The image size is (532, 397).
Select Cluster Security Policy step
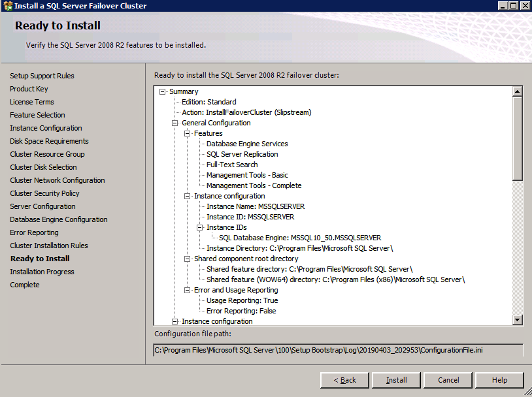pyautogui.click(x=44, y=193)
